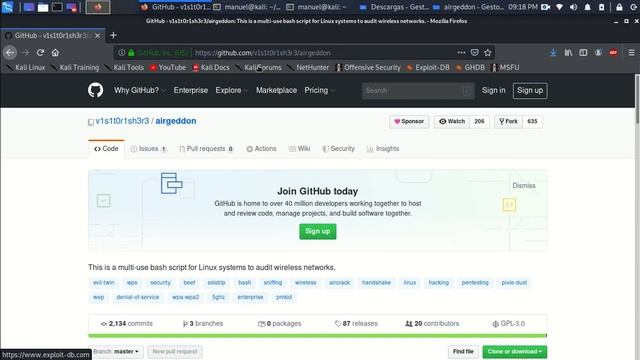Open the Insights tab
Viewport: 640px width, 360px height.
coord(383,149)
